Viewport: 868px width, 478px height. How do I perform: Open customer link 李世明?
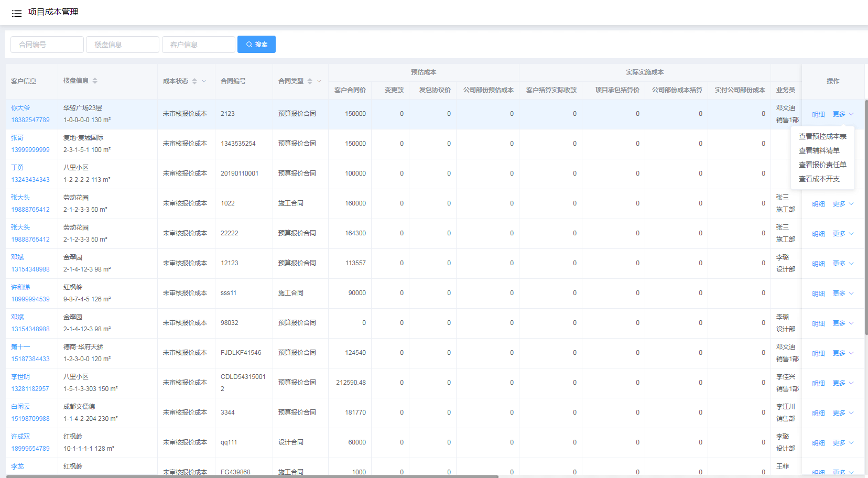[x=20, y=377]
